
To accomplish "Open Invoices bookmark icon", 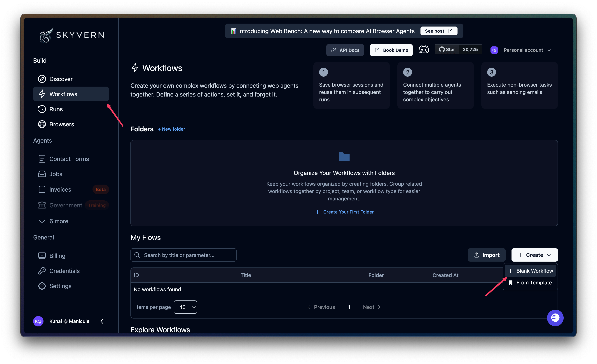I will click(x=42, y=189).
